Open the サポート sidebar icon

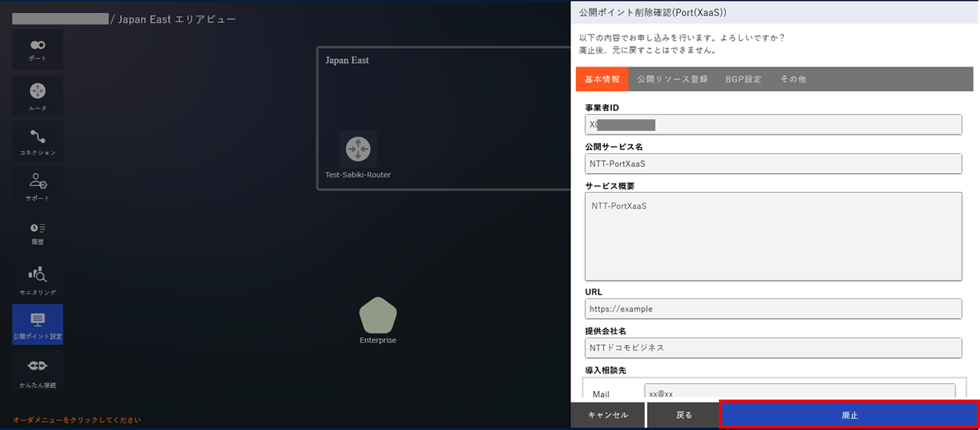pyautogui.click(x=38, y=187)
